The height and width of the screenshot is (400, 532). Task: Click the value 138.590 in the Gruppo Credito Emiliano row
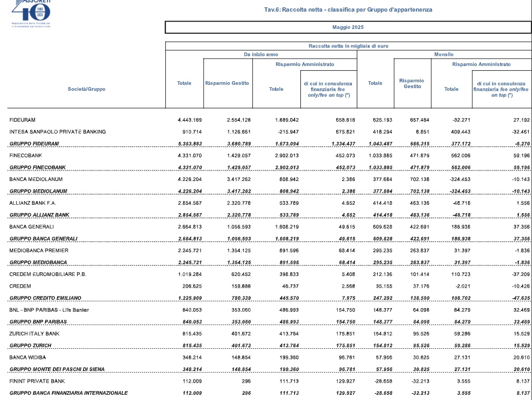[x=420, y=298]
